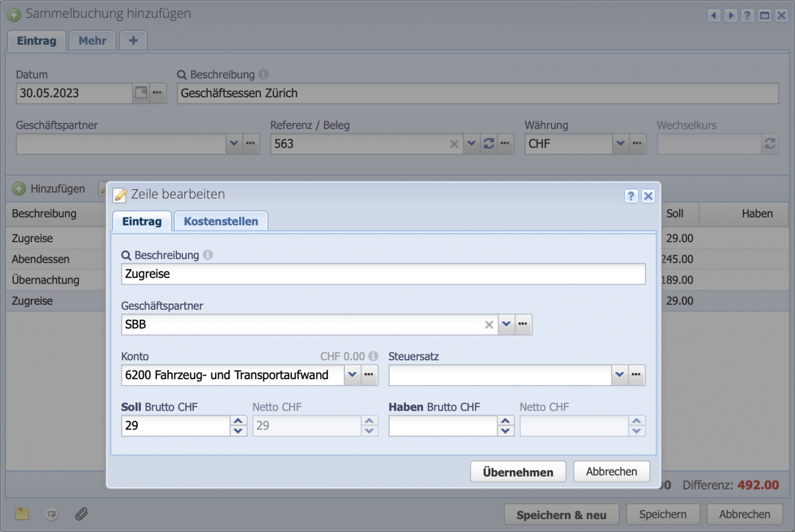Switch to the Kostenstellen tab
This screenshot has width=795, height=532.
click(x=221, y=222)
